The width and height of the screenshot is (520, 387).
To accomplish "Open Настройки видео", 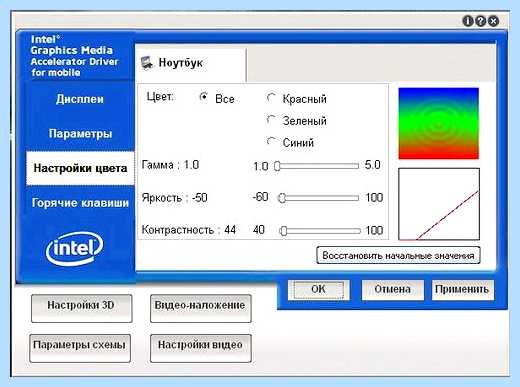I will pyautogui.click(x=200, y=348).
